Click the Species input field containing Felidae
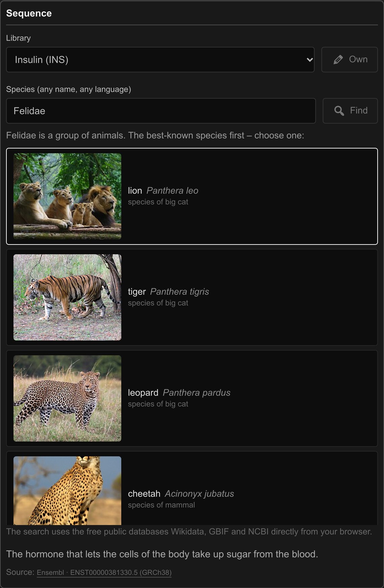This screenshot has height=588, width=384. tap(161, 111)
